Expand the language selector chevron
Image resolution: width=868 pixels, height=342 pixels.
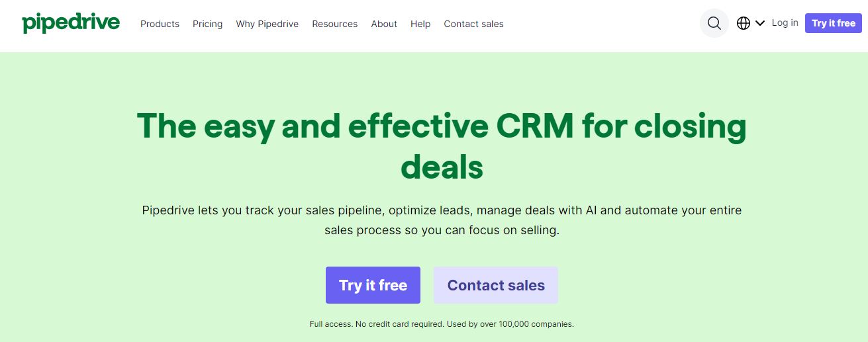pos(759,23)
